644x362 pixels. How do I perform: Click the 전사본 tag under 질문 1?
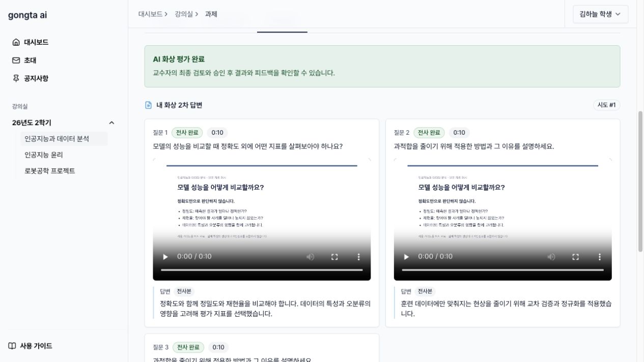tap(184, 291)
